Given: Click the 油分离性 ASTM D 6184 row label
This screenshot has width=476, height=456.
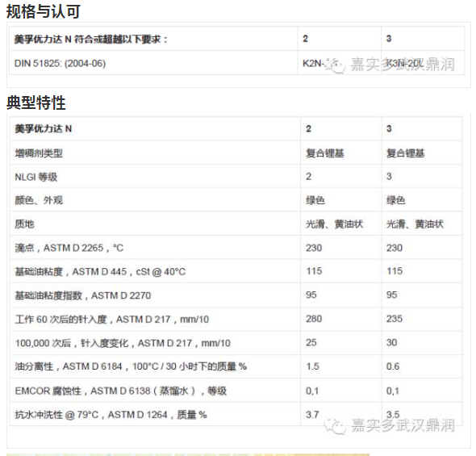Looking at the screenshot, I should pyautogui.click(x=131, y=366).
